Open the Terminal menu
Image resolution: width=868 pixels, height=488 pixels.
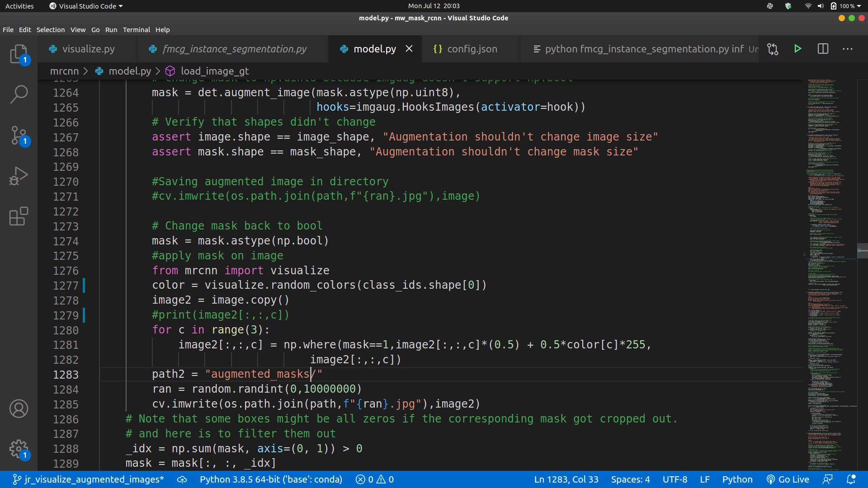[136, 30]
